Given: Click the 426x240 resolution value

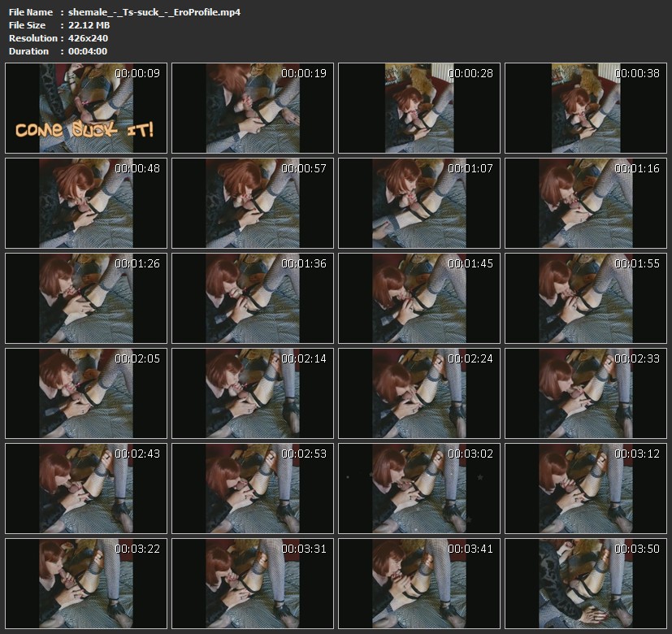Looking at the screenshot, I should point(88,38).
